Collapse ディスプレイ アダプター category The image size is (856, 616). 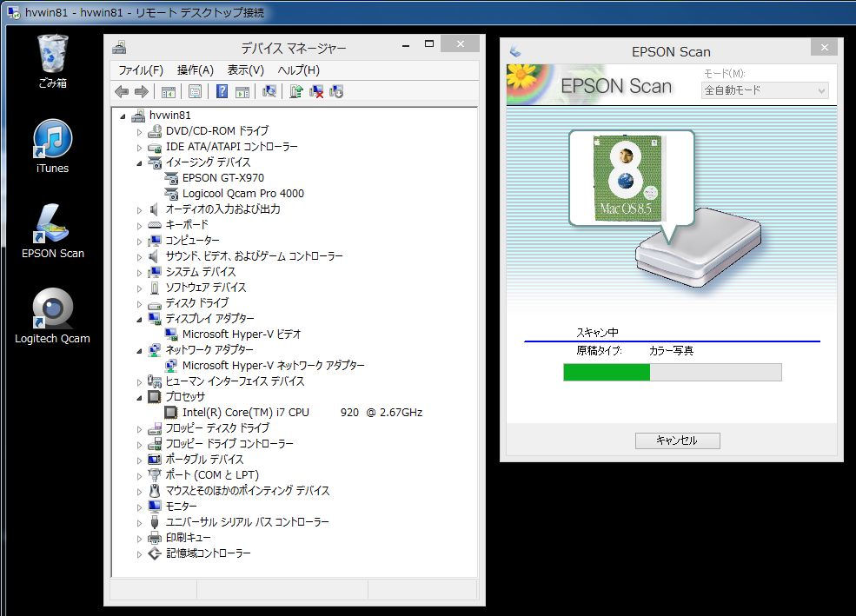(139, 319)
